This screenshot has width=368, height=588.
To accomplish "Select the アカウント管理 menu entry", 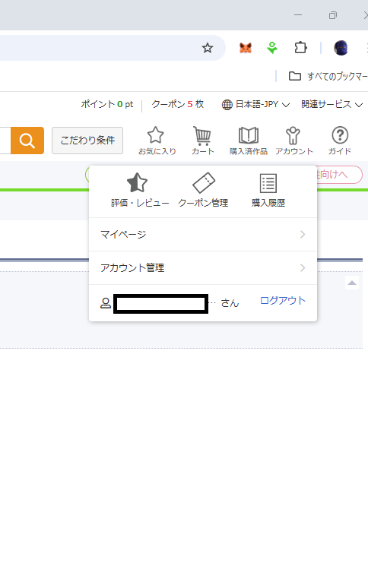I will pos(203,267).
